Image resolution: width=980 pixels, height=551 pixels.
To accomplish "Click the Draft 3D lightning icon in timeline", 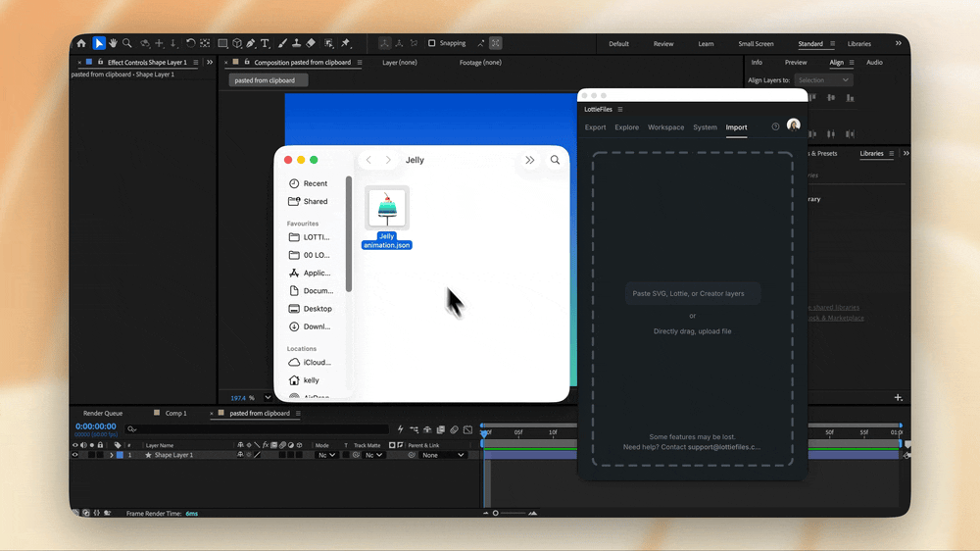I will tap(400, 429).
